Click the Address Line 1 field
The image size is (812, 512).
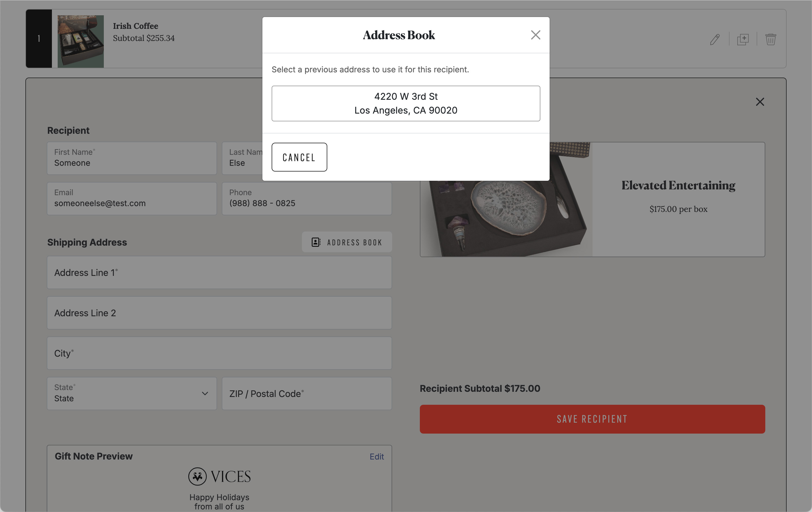coord(219,272)
